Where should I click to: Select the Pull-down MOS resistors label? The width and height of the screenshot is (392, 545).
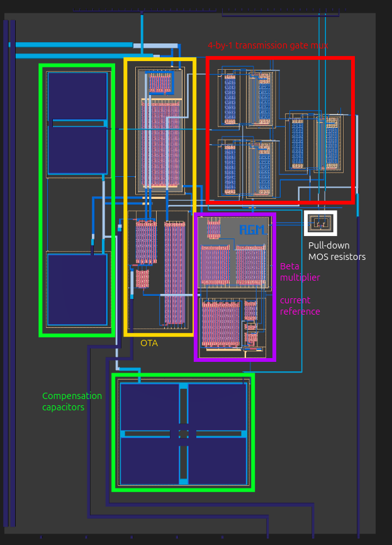click(337, 251)
